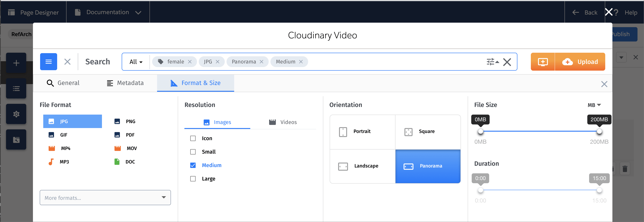Select the Landscape orientation tile
The image size is (644, 222).
pos(362,166)
